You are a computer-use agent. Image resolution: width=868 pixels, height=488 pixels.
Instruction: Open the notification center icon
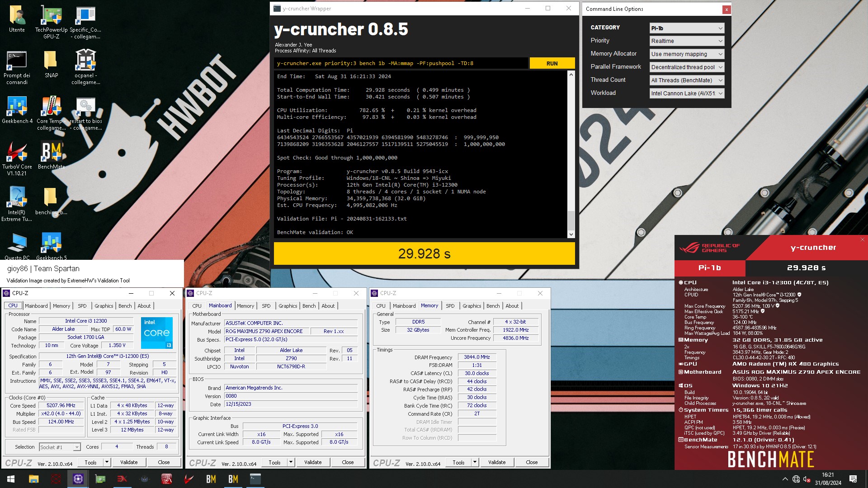pos(853,479)
